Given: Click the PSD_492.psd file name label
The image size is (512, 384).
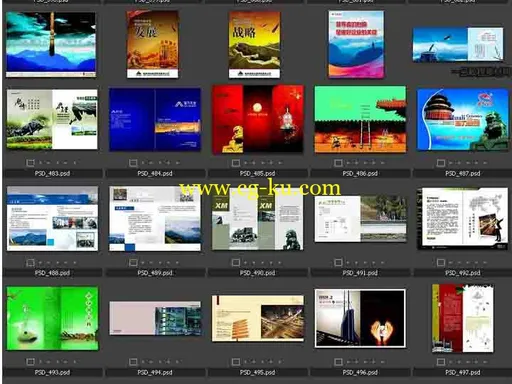Looking at the screenshot, I should [x=463, y=273].
